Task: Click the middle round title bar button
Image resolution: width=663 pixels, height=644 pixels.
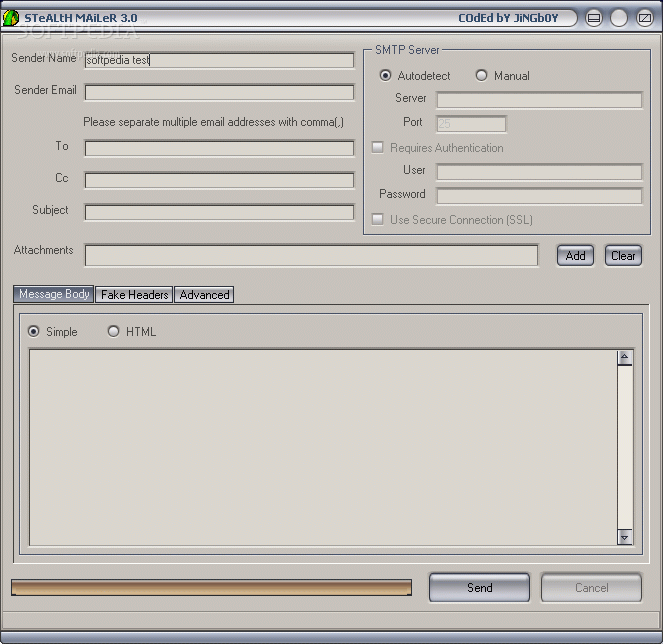Action: click(619, 18)
